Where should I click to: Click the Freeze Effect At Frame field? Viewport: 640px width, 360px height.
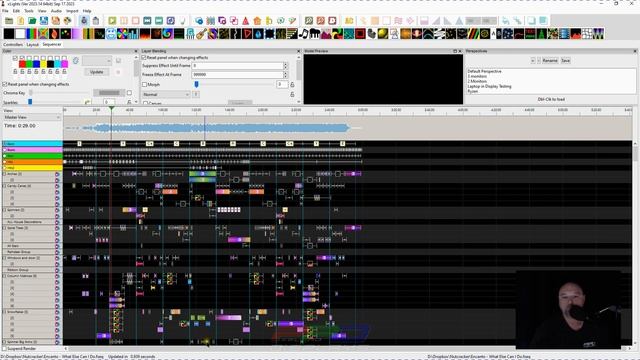[x=238, y=75]
